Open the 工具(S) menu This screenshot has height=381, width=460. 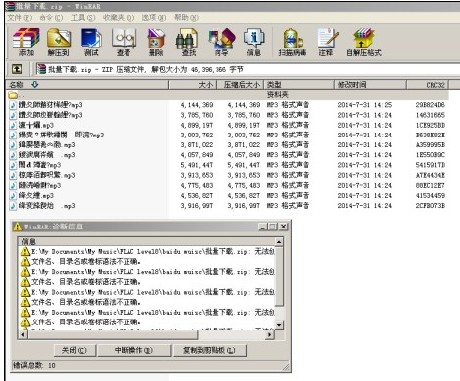coord(83,17)
